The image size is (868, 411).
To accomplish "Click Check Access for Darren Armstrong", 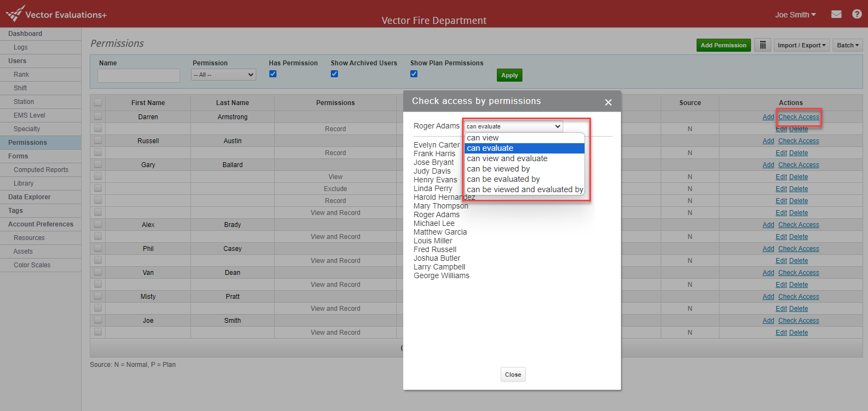I will 798,117.
